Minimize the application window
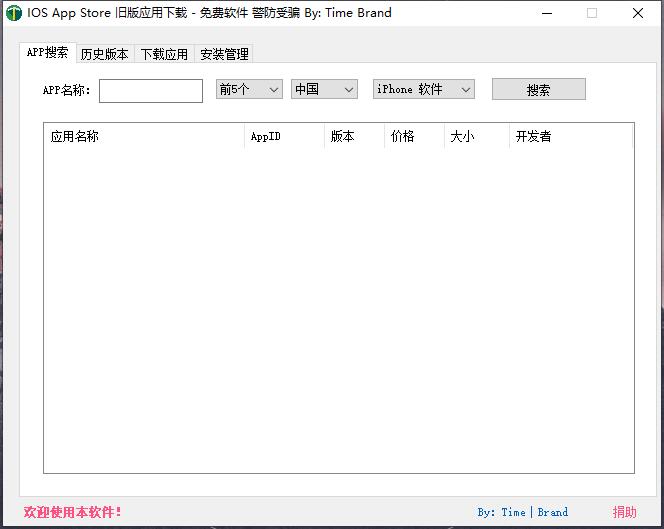This screenshot has height=529, width=664. coord(546,13)
